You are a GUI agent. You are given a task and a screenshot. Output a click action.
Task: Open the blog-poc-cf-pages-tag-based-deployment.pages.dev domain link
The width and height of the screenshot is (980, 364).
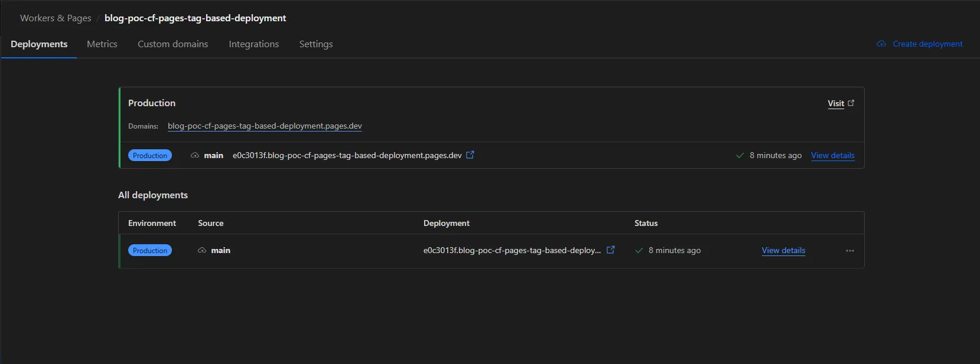click(x=265, y=126)
